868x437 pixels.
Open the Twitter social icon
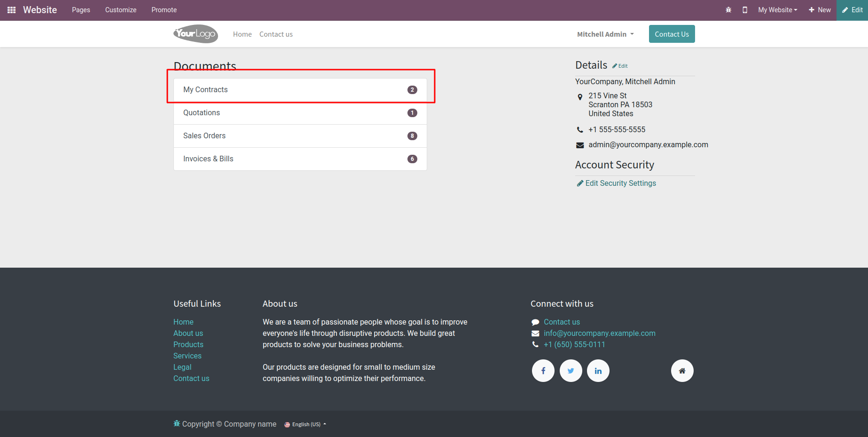tap(571, 371)
